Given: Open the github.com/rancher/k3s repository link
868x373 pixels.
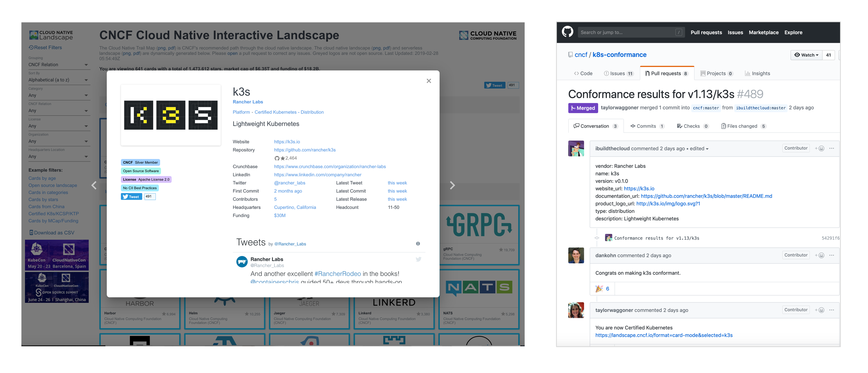Looking at the screenshot, I should click(305, 150).
